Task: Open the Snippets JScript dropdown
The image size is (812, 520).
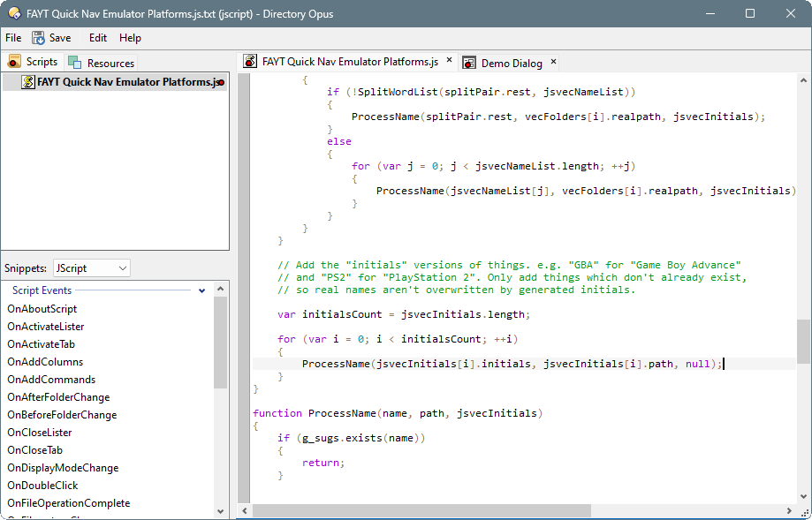Action: click(92, 268)
